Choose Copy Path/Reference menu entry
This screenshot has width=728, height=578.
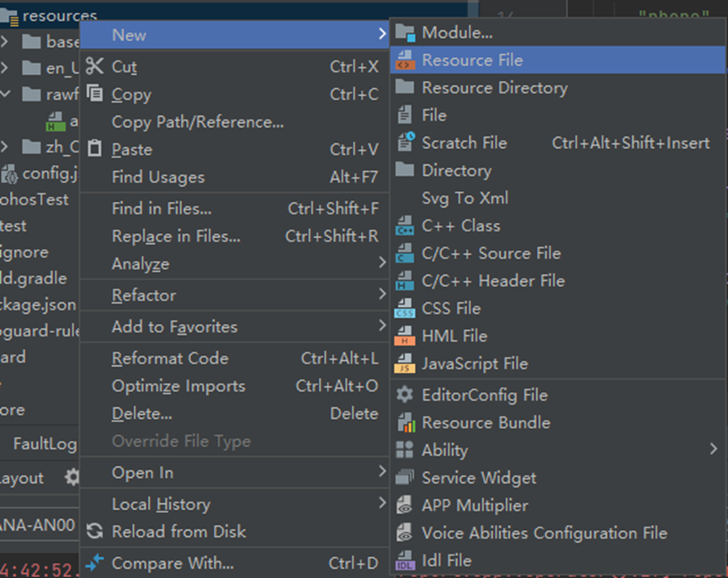point(234,122)
